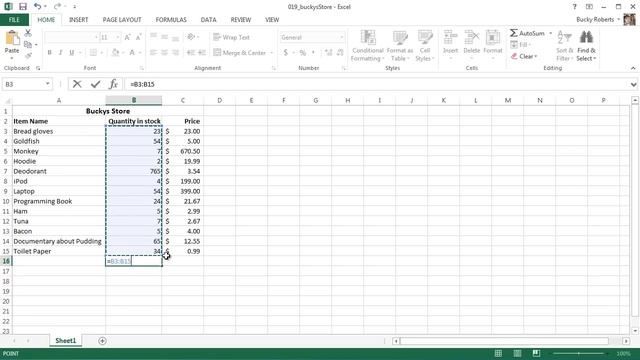The image size is (640, 360).
Task: Click the Percent Style icon
Action: [x=302, y=53]
